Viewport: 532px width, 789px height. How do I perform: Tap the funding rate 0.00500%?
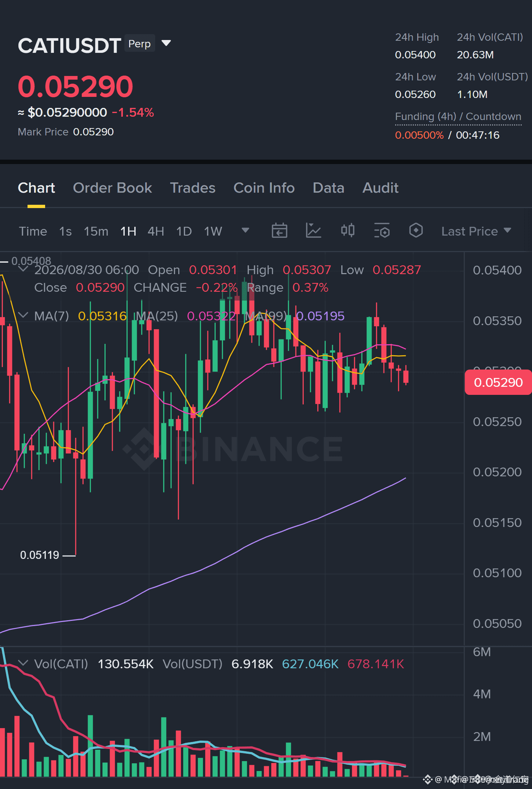[x=419, y=135]
